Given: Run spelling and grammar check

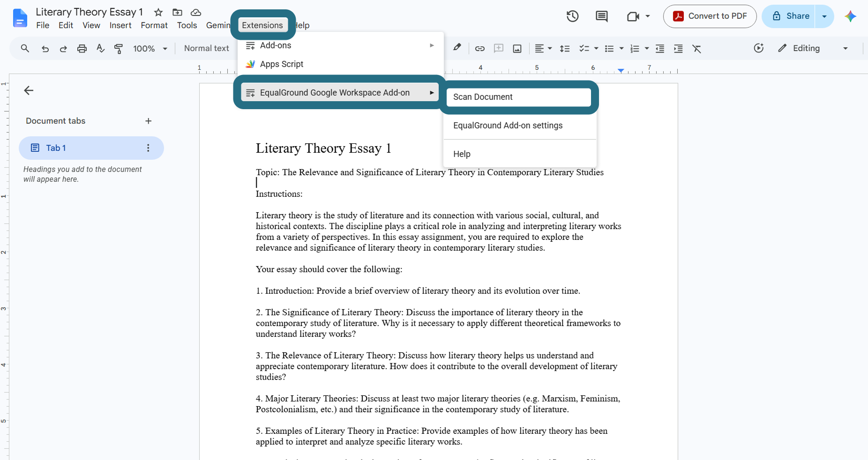Looking at the screenshot, I should click(x=100, y=48).
